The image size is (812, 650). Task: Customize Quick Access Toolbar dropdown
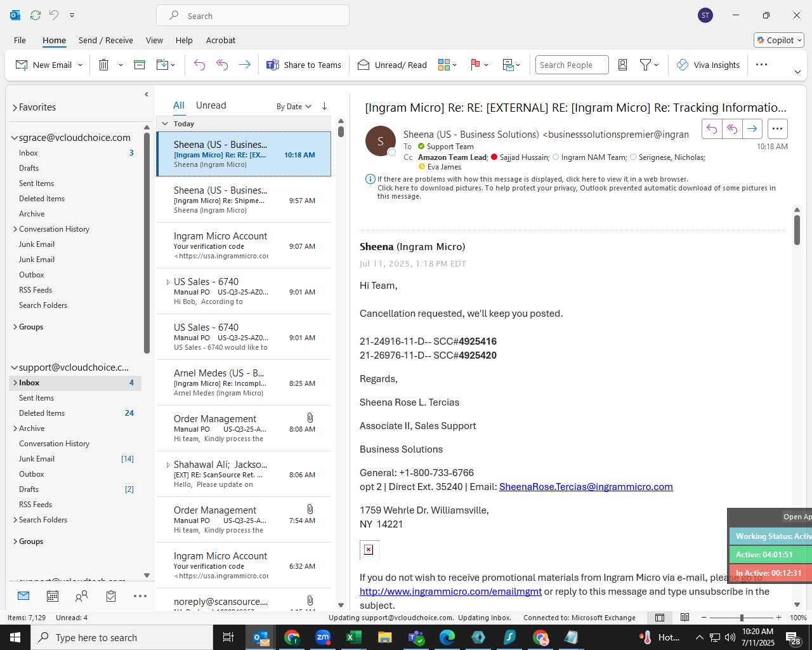pos(72,15)
